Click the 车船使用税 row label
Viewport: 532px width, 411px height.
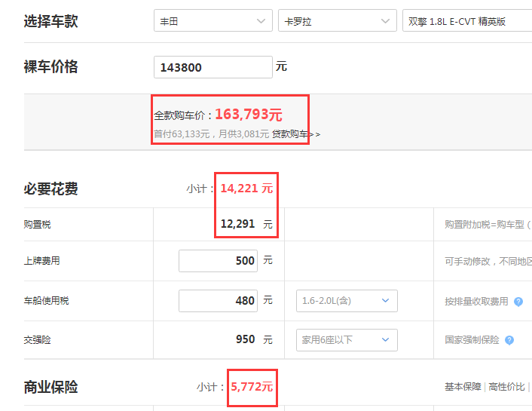coord(46,301)
